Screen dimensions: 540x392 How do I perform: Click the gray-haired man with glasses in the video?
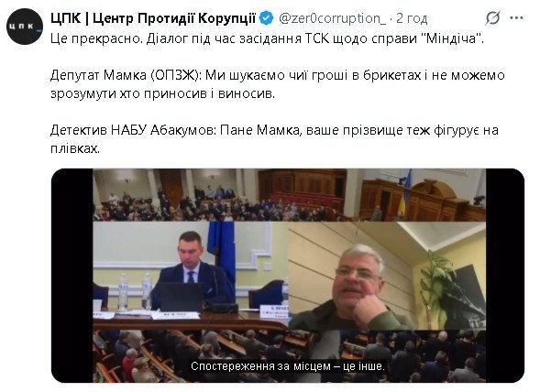tap(355, 289)
